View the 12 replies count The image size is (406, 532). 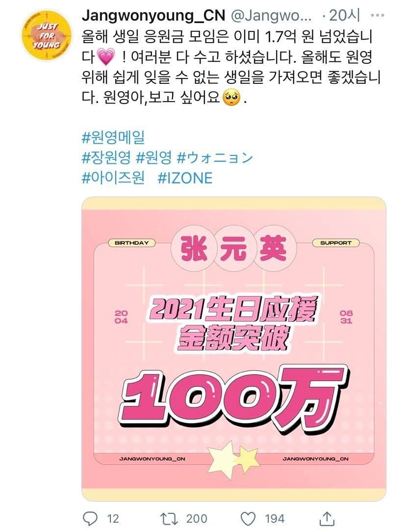(113, 519)
